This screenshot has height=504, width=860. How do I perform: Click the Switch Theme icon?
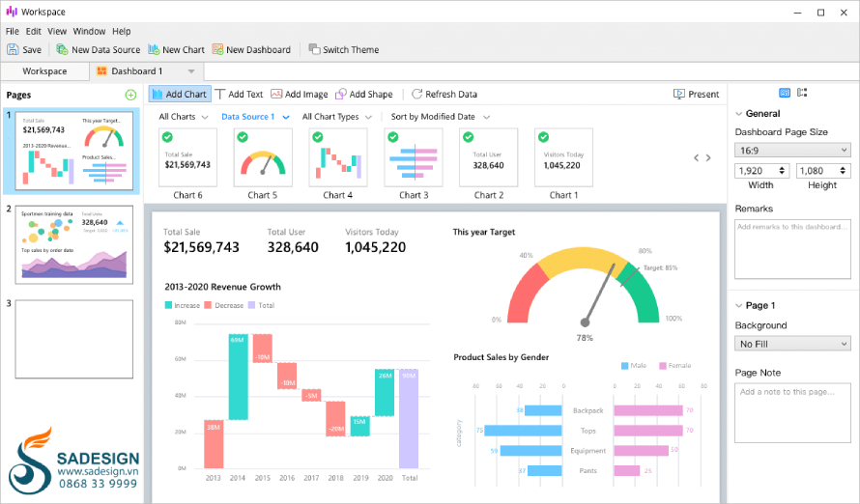coord(314,49)
